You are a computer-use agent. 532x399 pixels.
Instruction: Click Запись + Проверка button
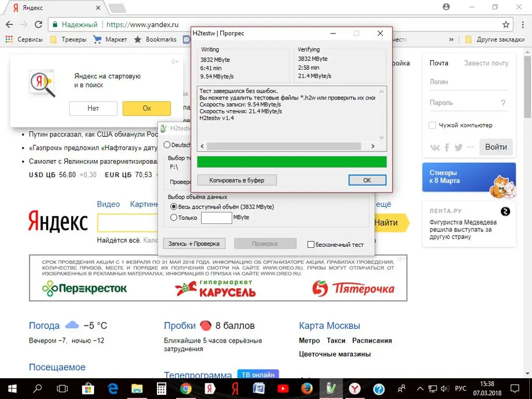pos(194,244)
